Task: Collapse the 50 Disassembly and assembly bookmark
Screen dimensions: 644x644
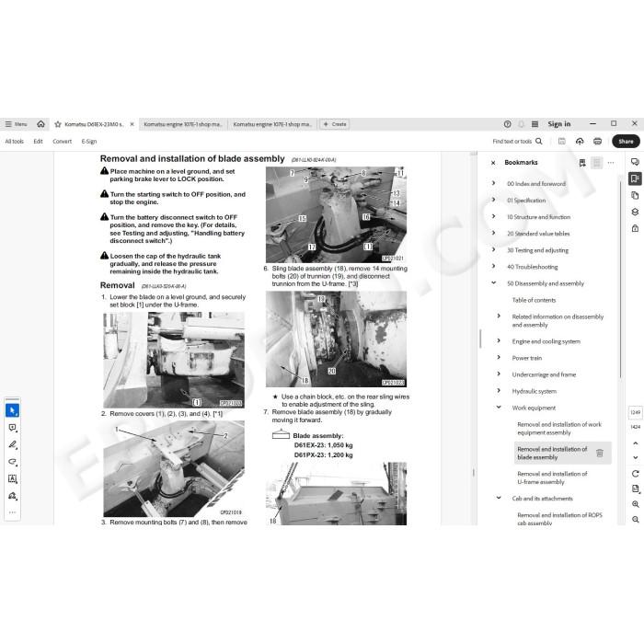Action: [x=494, y=283]
